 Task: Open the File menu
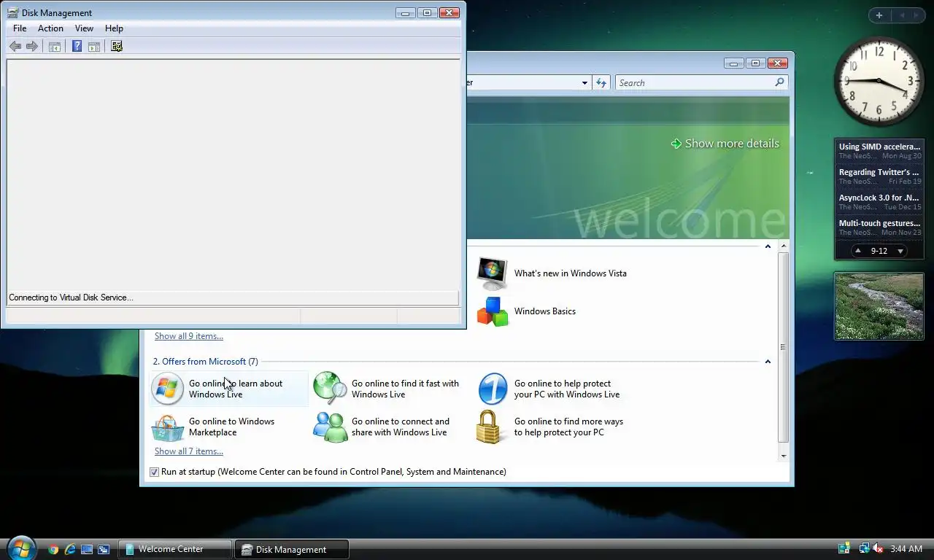point(20,28)
